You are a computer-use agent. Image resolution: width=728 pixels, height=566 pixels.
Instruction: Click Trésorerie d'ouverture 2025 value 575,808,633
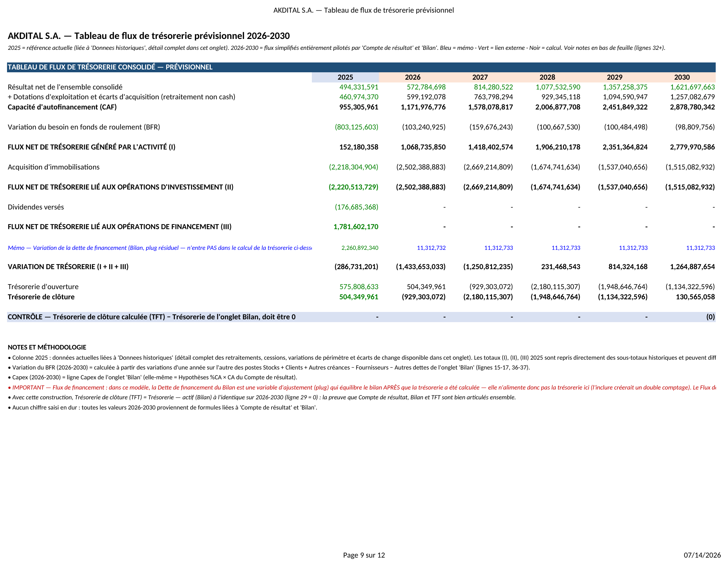click(359, 287)
